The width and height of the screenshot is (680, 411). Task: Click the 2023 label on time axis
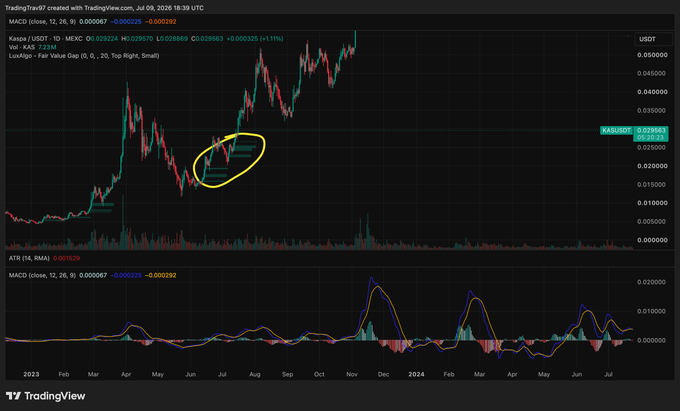coord(31,374)
